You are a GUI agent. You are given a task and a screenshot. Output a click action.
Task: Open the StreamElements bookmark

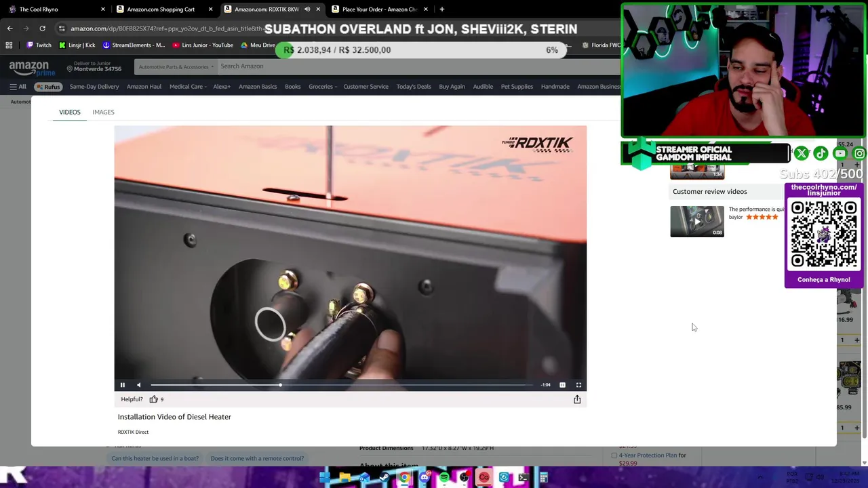(x=134, y=45)
